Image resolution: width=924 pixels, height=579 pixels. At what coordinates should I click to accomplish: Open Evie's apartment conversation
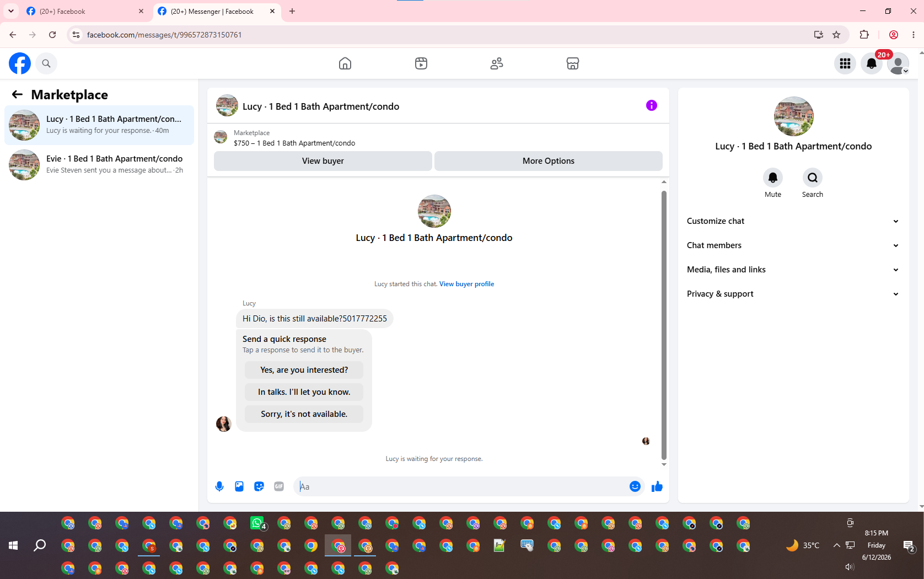tap(99, 165)
